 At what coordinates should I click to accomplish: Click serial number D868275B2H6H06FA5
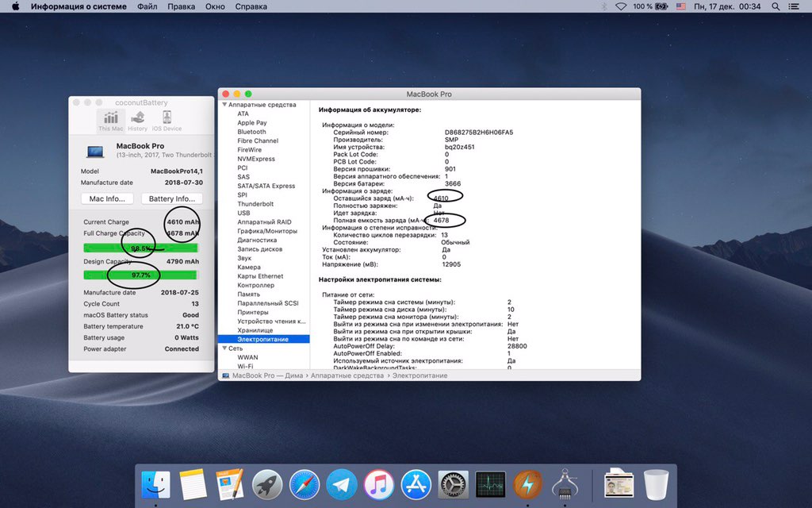(479, 133)
